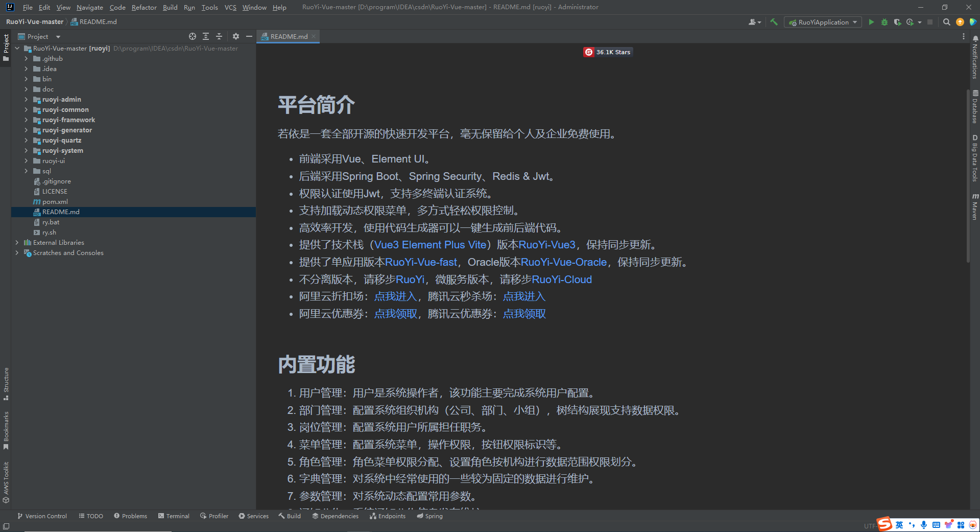The image size is (980, 532).
Task: Click the Vue3 Element Plus Vite link
Action: 431,245
